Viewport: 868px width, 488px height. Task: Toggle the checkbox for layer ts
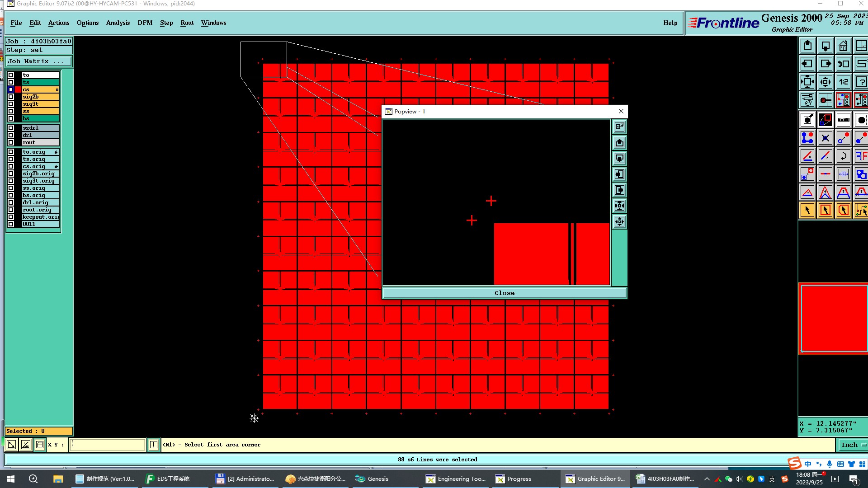(x=11, y=82)
